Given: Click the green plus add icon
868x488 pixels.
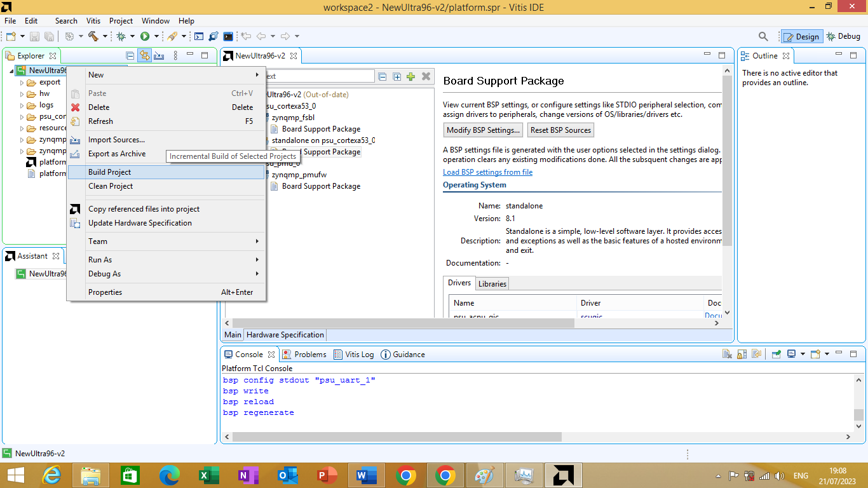Looking at the screenshot, I should (x=411, y=76).
